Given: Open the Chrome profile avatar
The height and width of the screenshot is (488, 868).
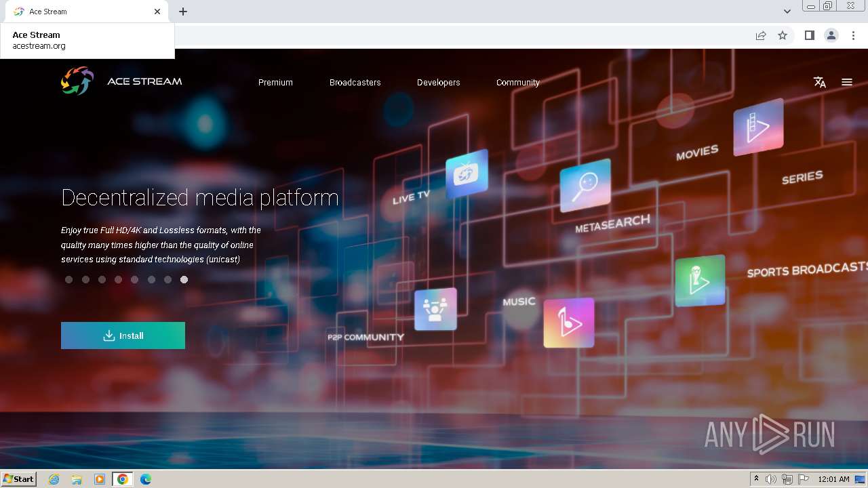Looking at the screenshot, I should (x=831, y=35).
